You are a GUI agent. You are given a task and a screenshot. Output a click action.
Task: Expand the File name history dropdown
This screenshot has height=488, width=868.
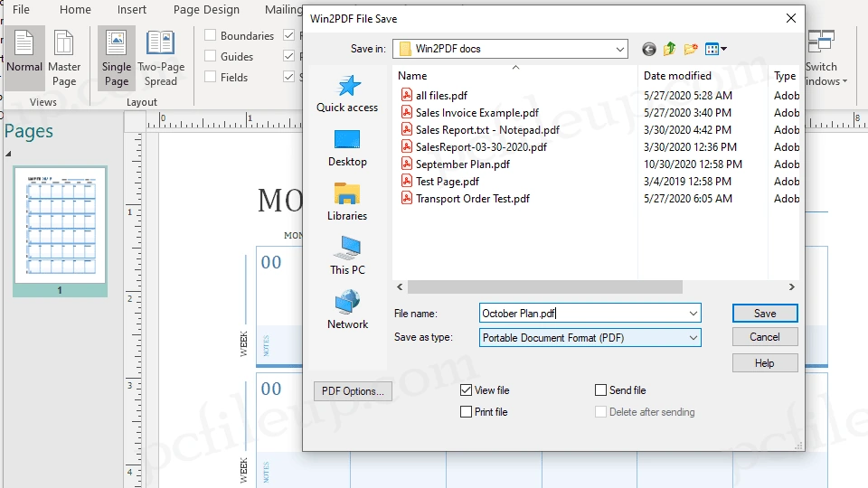(x=693, y=314)
